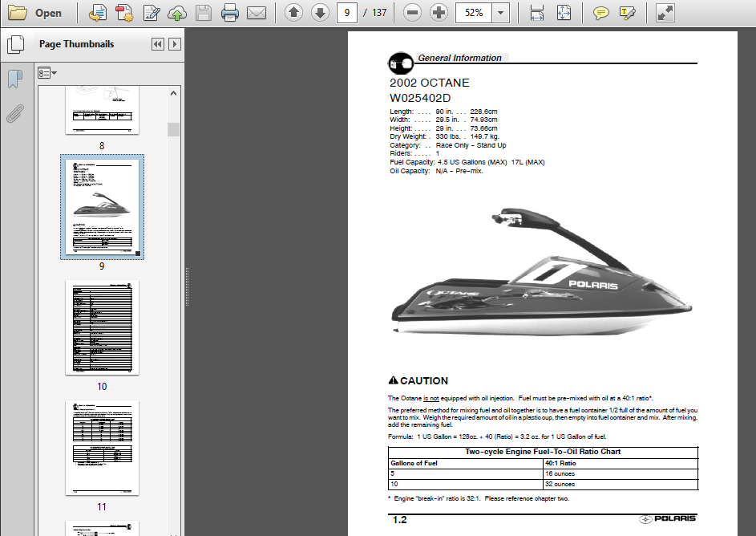The width and height of the screenshot is (756, 536).
Task: Select page 8 thumbnail
Action: (x=102, y=110)
